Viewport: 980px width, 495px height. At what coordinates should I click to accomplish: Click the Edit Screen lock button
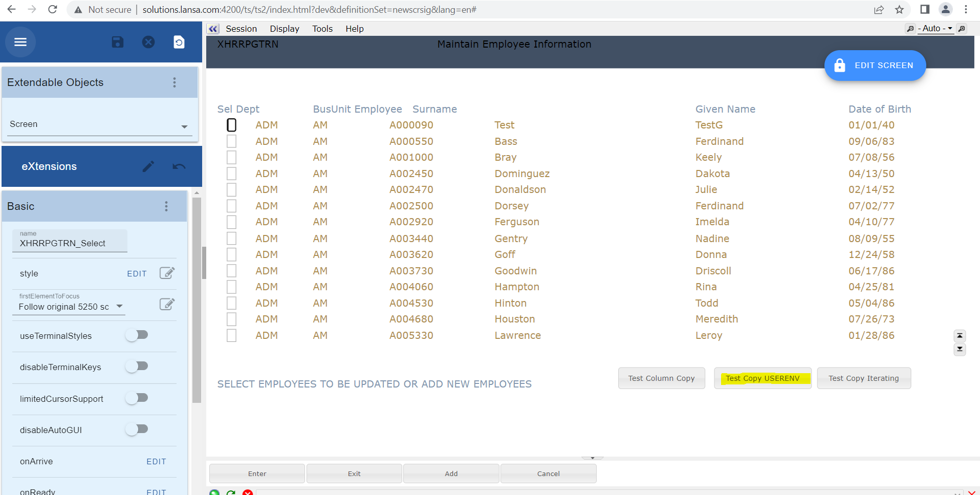tap(875, 66)
